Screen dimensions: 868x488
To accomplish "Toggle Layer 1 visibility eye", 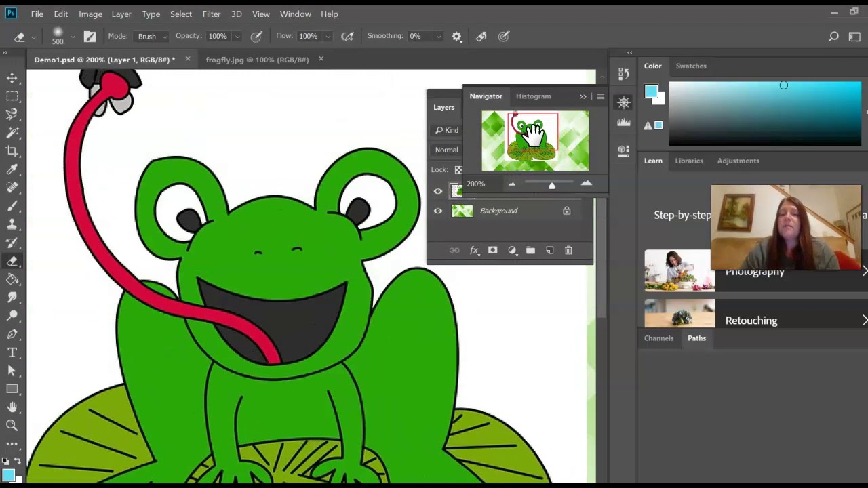I will click(x=438, y=191).
